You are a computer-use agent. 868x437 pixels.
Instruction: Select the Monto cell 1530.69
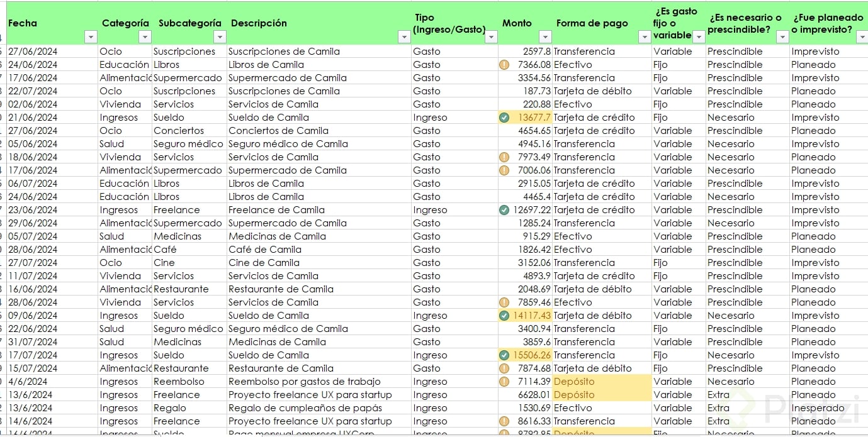525,408
